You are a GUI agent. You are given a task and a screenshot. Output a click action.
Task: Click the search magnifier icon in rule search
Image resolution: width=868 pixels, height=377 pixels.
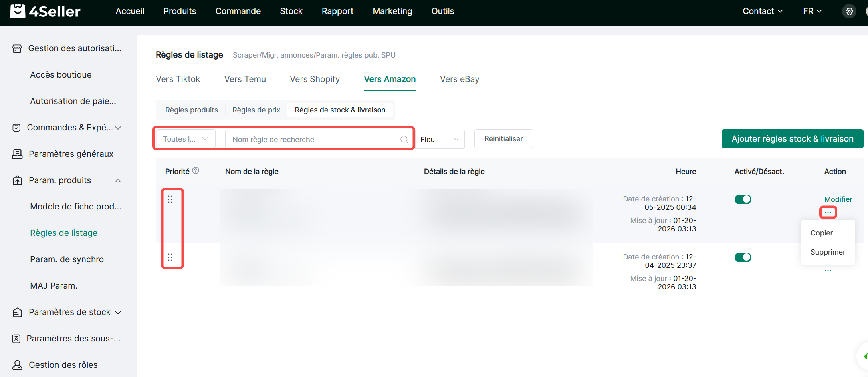(404, 139)
